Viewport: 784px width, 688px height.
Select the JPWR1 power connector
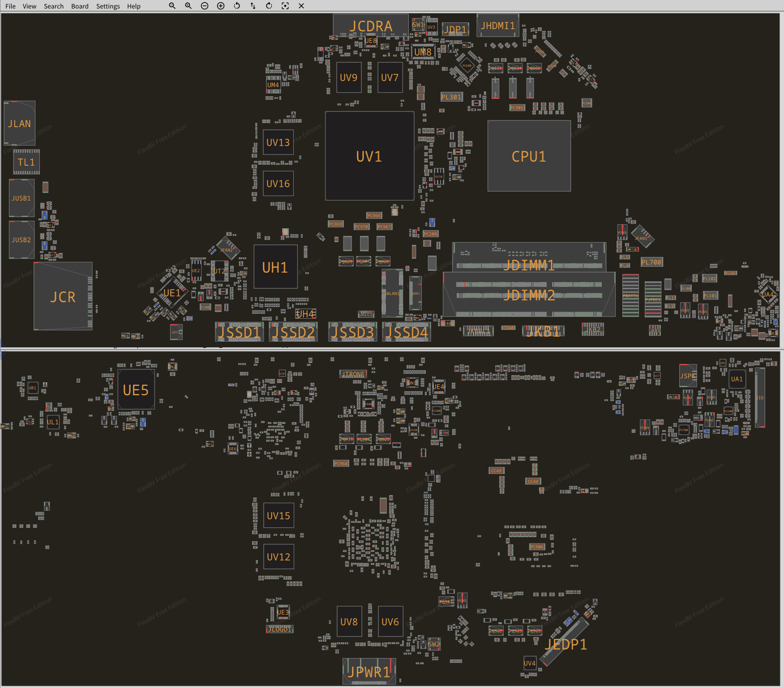point(369,671)
